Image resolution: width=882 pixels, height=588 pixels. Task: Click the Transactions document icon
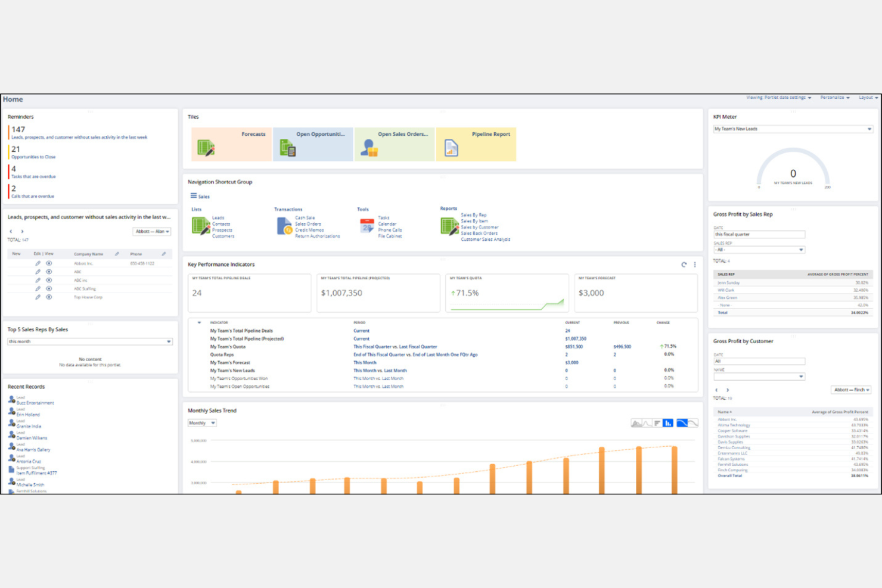click(x=284, y=226)
